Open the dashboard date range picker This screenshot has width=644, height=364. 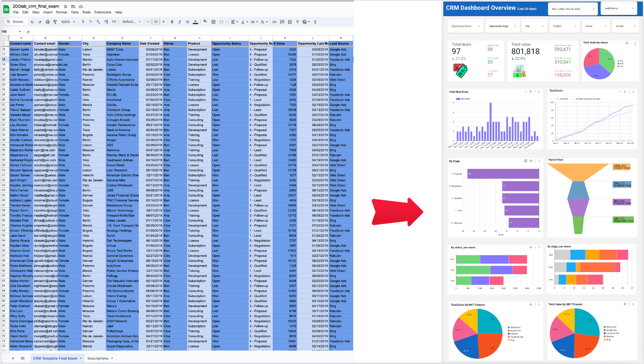(x=573, y=8)
